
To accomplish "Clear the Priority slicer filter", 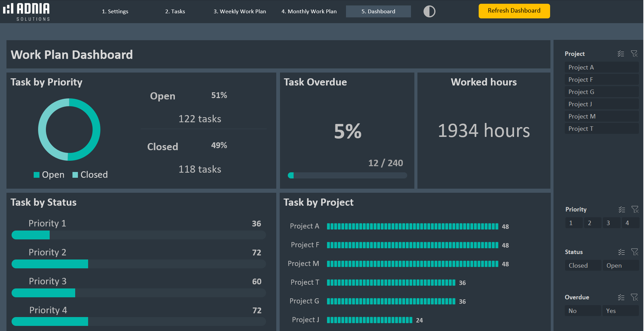I will (635, 209).
